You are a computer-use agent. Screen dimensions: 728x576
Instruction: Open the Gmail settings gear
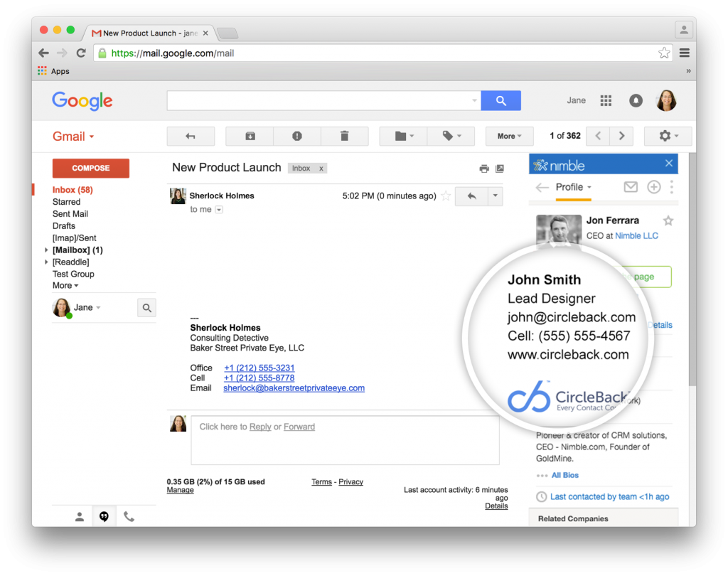665,136
